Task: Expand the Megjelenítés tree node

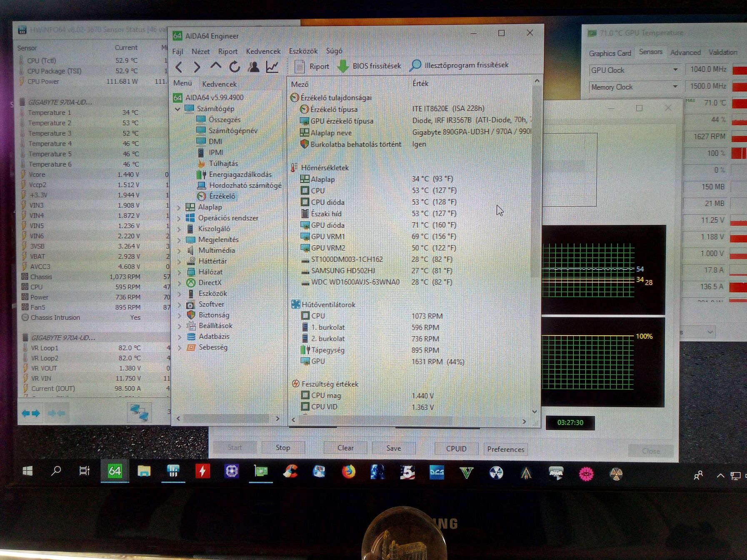Action: 179,239
